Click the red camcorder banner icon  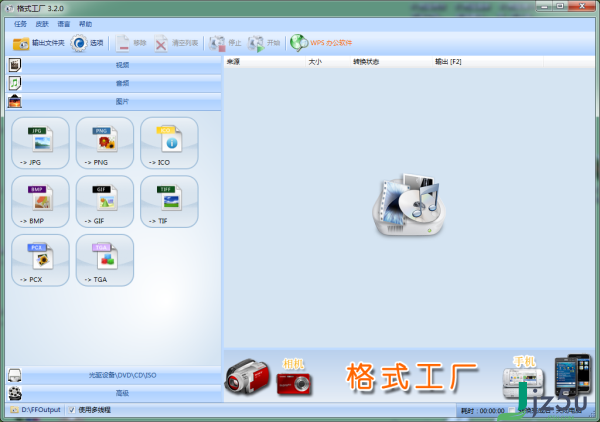click(x=247, y=377)
